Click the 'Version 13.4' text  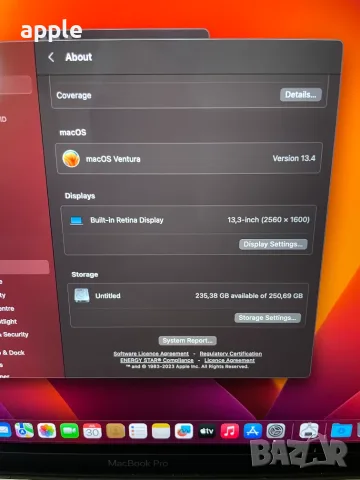(x=294, y=158)
